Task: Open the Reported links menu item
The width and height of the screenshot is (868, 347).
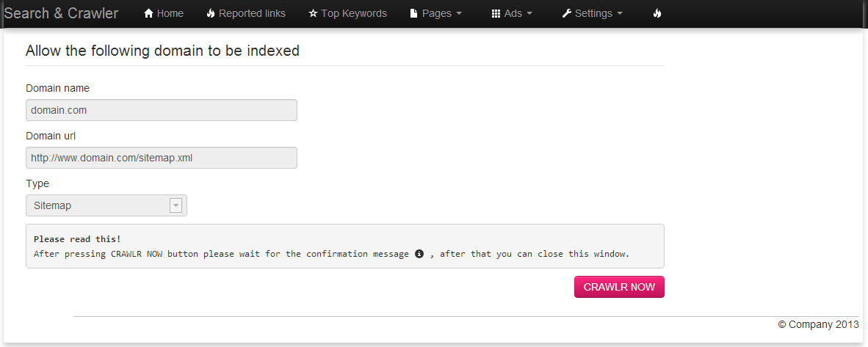Action: pyautogui.click(x=246, y=13)
